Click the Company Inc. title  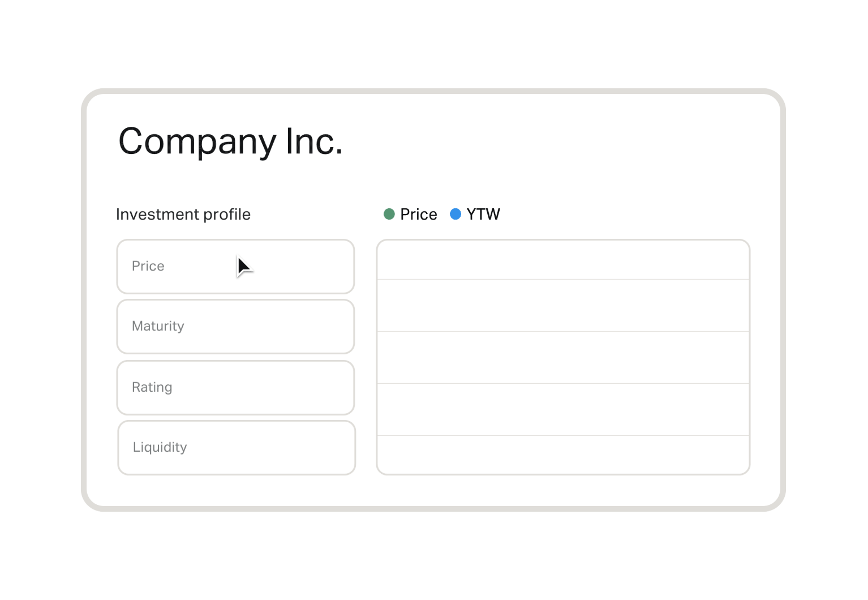(x=231, y=142)
